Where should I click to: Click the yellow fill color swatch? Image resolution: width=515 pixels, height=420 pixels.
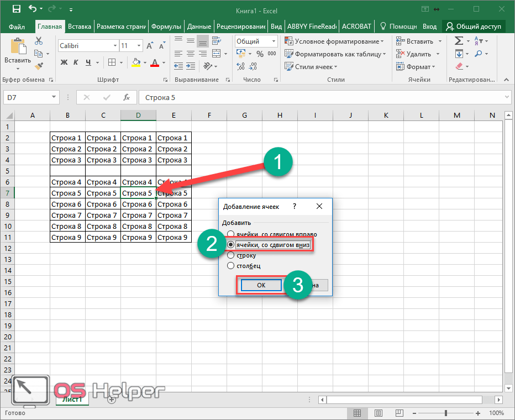click(136, 62)
